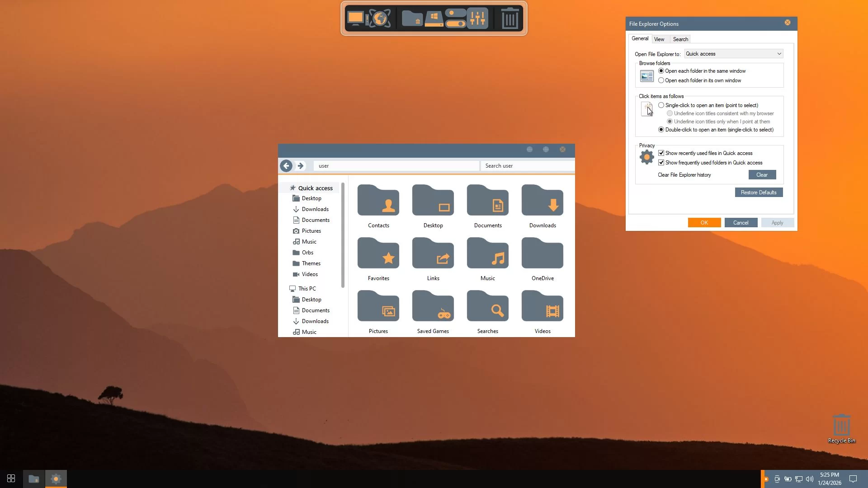Uncheck Show recently used files
The width and height of the screenshot is (868, 488).
point(661,153)
